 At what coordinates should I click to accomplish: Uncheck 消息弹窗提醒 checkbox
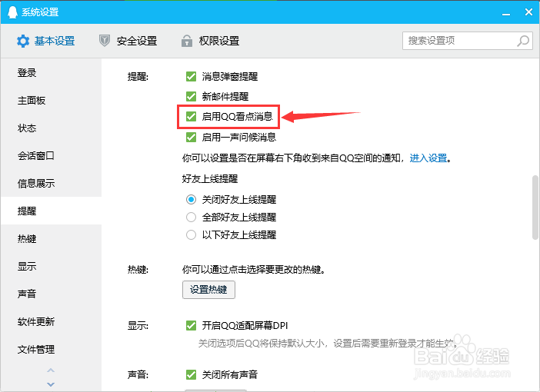coord(191,76)
